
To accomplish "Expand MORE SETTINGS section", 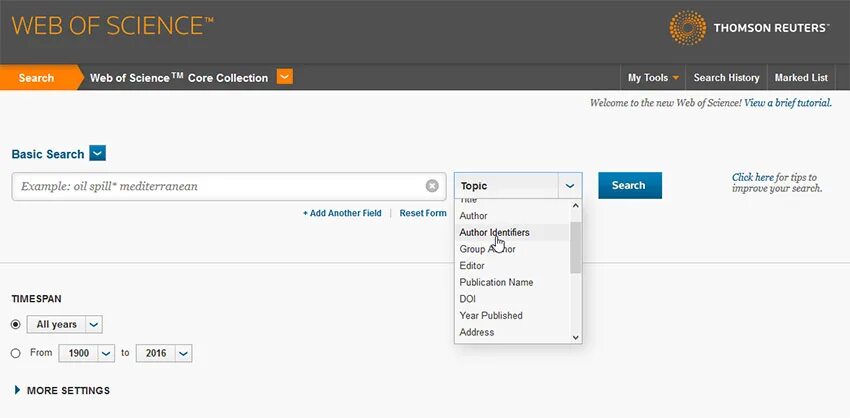I will (x=62, y=390).
